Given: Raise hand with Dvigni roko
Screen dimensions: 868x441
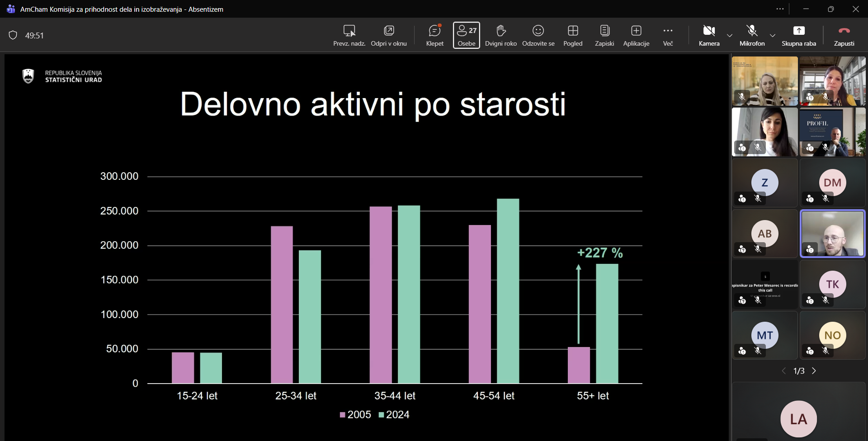Looking at the screenshot, I should click(x=500, y=35).
